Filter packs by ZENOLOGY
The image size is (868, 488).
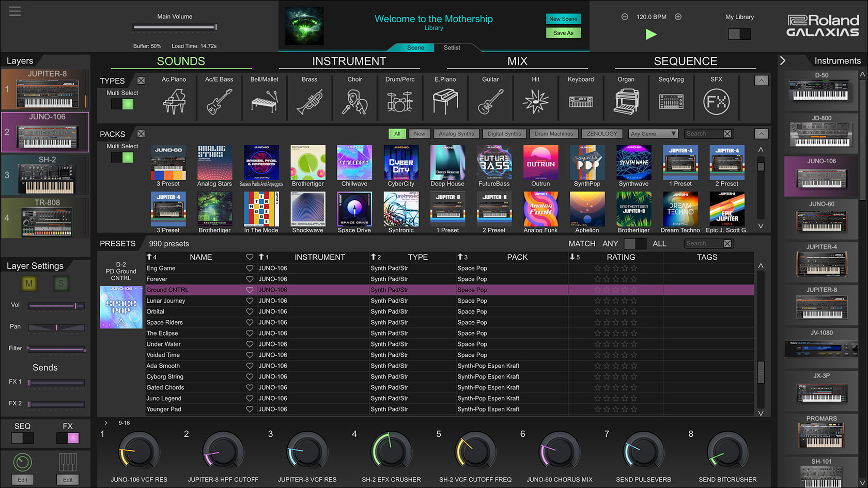point(602,134)
